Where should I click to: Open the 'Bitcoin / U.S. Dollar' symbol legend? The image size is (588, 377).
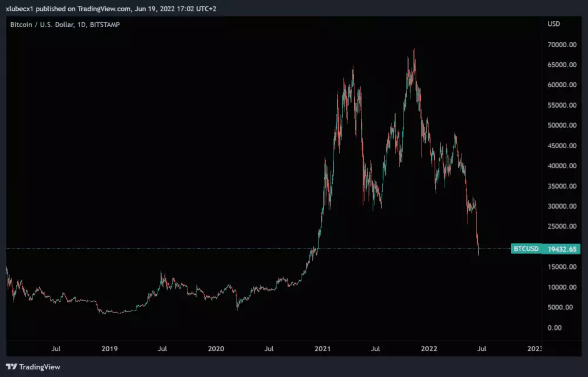click(x=41, y=25)
